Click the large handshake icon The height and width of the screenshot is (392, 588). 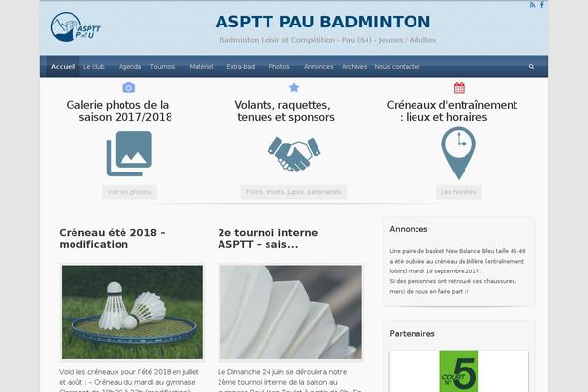click(294, 154)
